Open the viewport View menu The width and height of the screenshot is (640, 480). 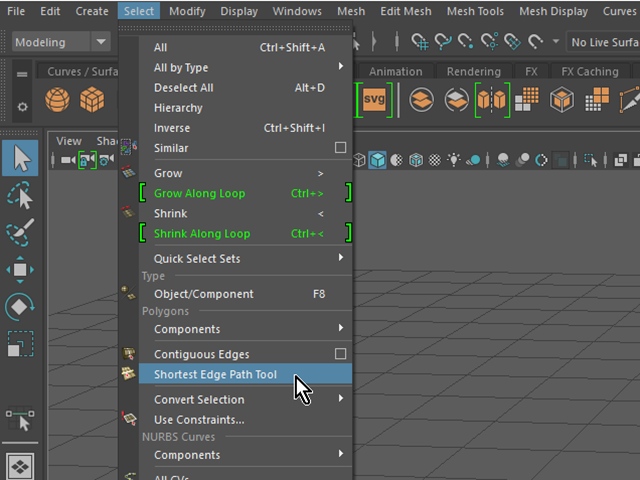(x=69, y=141)
